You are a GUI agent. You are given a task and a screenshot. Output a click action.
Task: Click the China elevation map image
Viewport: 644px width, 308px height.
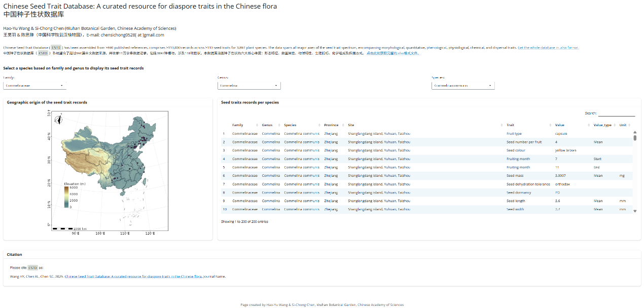107,171
